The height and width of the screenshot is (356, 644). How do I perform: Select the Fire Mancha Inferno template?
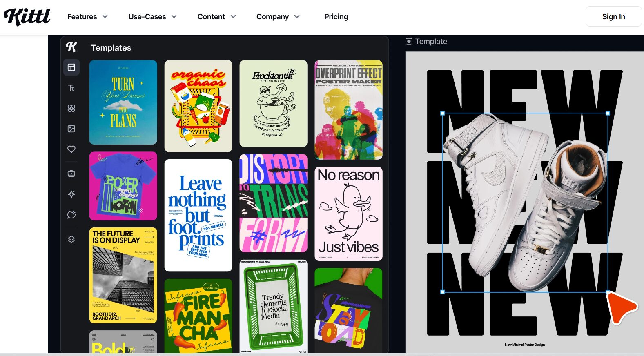198,316
